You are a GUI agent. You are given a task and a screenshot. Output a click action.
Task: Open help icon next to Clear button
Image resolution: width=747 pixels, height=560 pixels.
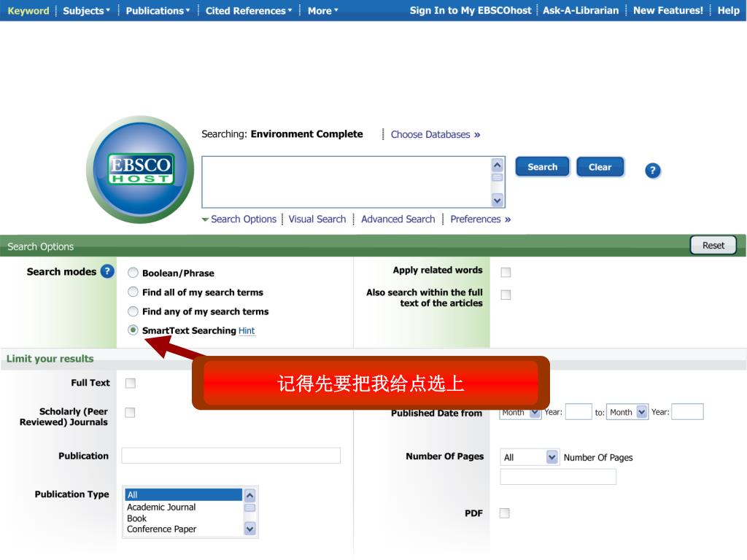coord(653,171)
